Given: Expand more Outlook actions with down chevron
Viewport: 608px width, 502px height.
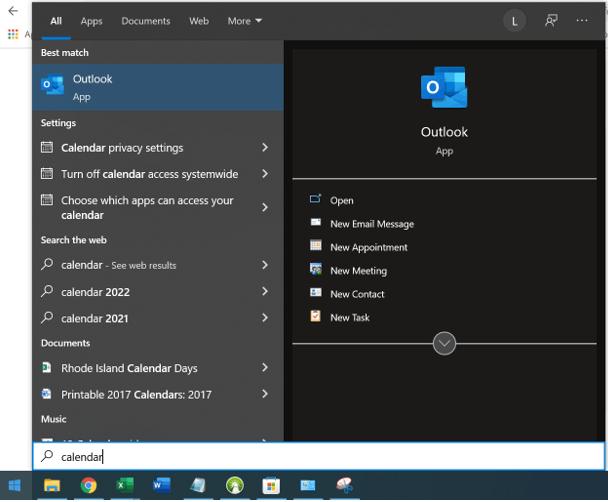Looking at the screenshot, I should (444, 343).
